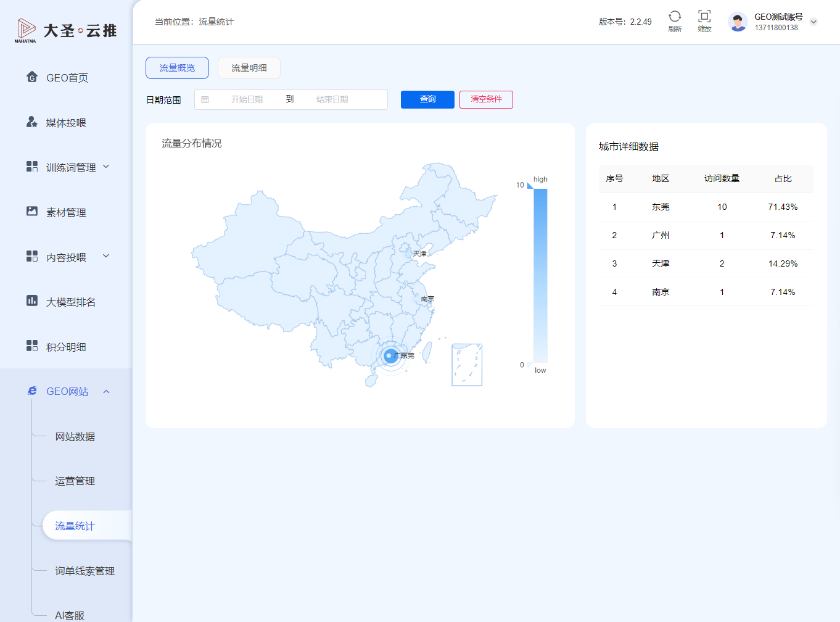This screenshot has height=622, width=840.
Task: Click the 71.43% percentage cell
Action: click(x=783, y=207)
